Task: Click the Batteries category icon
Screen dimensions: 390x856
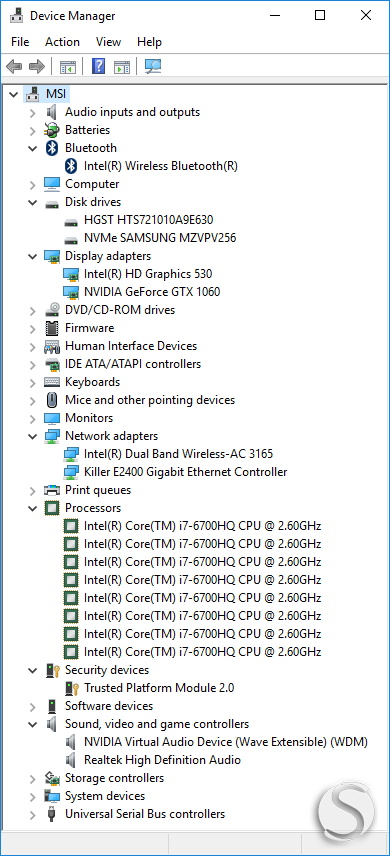Action: point(52,130)
